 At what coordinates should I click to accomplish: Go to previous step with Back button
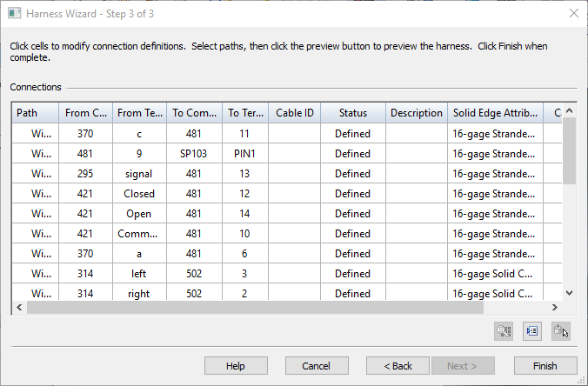(398, 366)
